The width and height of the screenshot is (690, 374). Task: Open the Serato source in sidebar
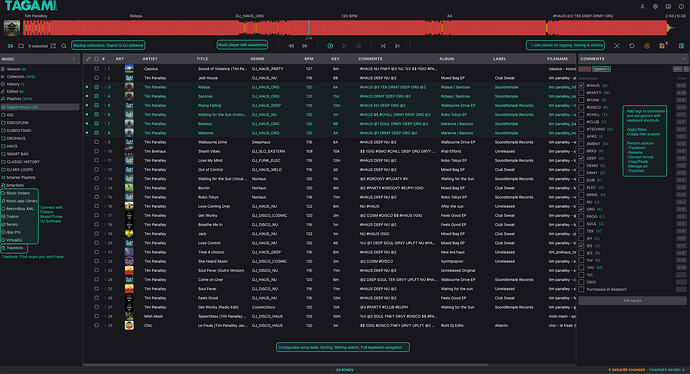tap(12, 224)
